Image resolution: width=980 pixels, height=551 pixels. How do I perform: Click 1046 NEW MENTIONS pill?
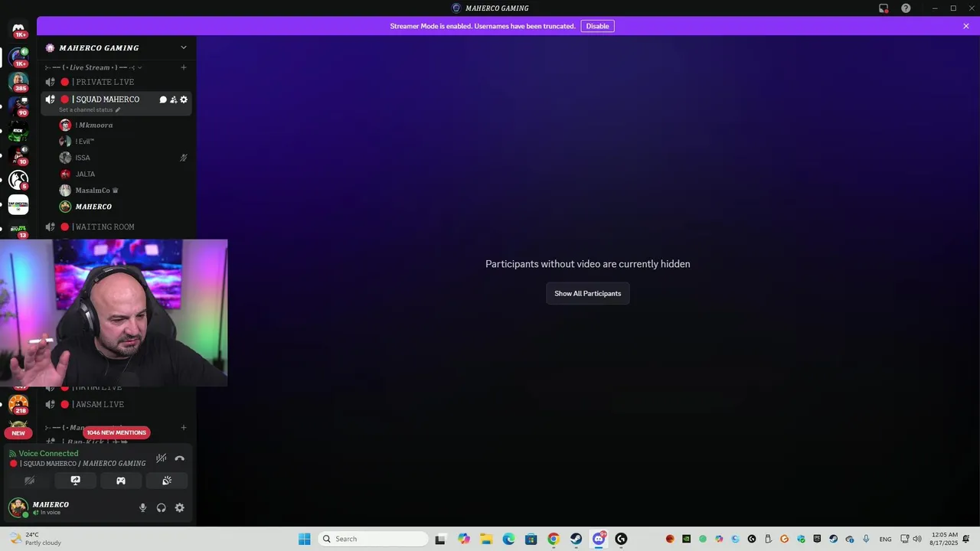click(x=116, y=432)
